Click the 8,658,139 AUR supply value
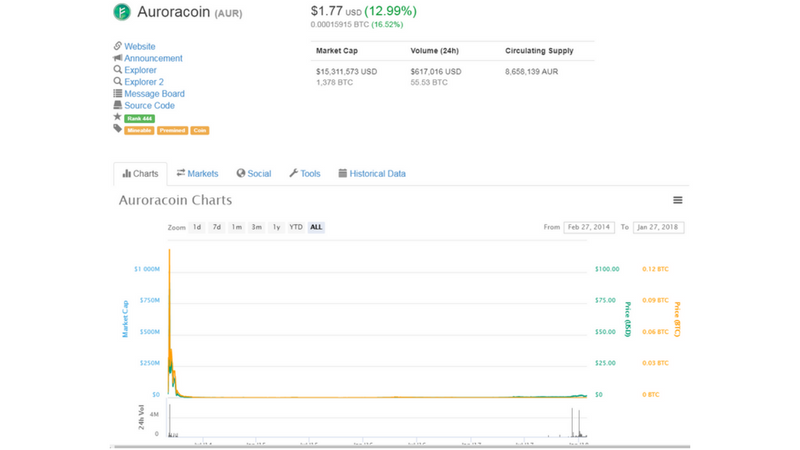This screenshot has width=800, height=450. 532,72
